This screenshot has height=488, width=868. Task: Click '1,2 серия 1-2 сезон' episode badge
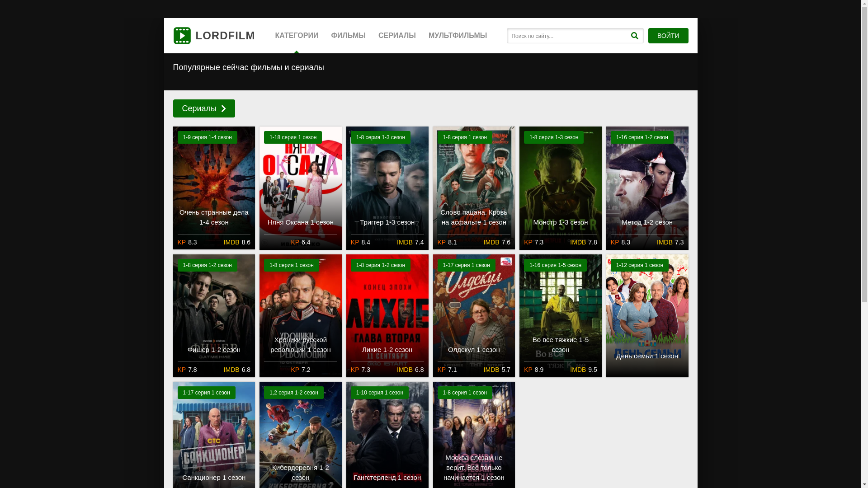pyautogui.click(x=294, y=393)
